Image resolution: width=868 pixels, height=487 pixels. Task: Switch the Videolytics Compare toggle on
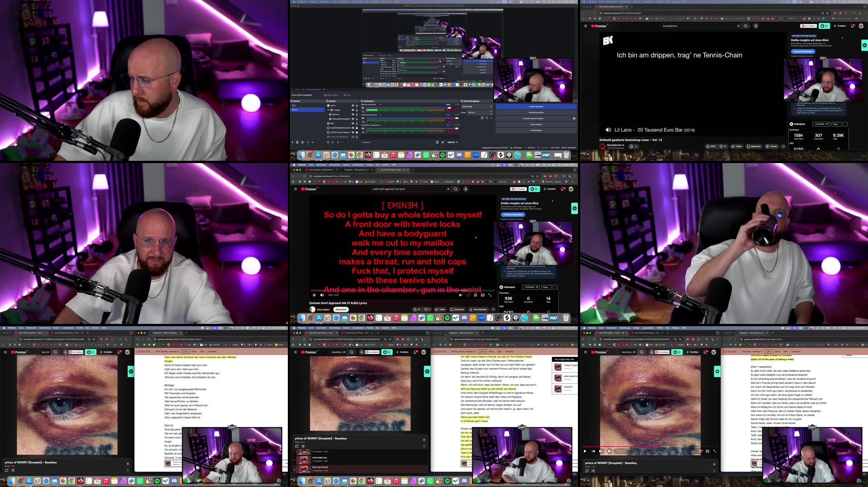coord(531,287)
